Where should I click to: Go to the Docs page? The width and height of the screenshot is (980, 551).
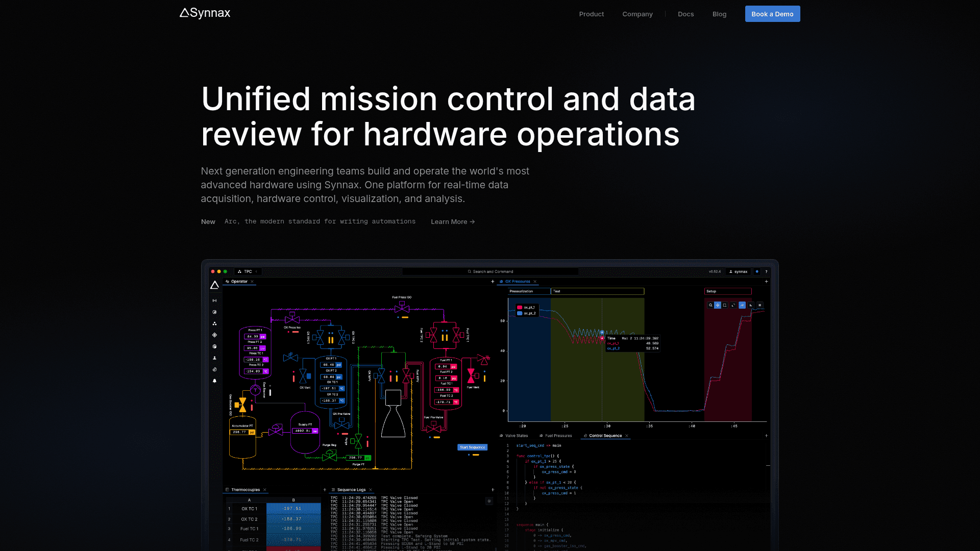click(685, 14)
